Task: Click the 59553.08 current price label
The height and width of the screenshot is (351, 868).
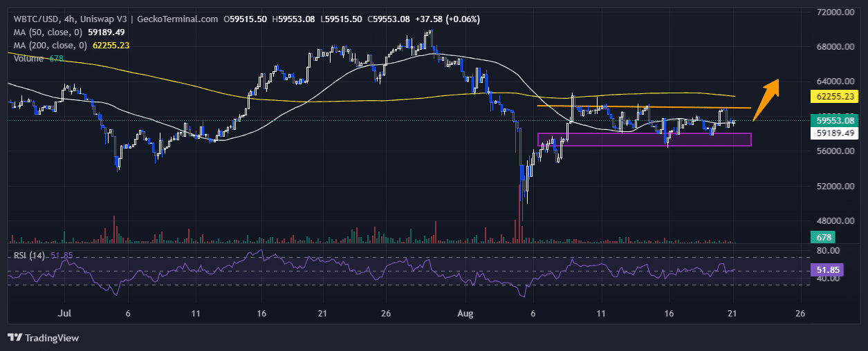Action: point(833,120)
